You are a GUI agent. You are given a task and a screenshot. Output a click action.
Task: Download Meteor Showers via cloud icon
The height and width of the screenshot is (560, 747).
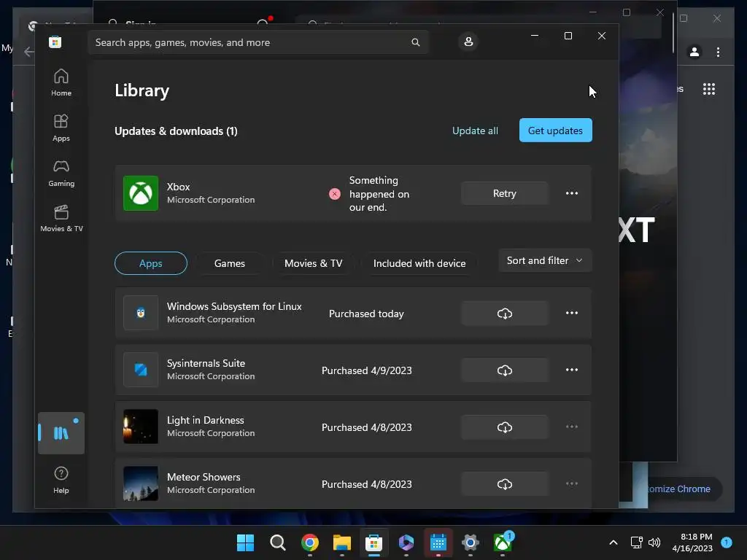tap(505, 484)
